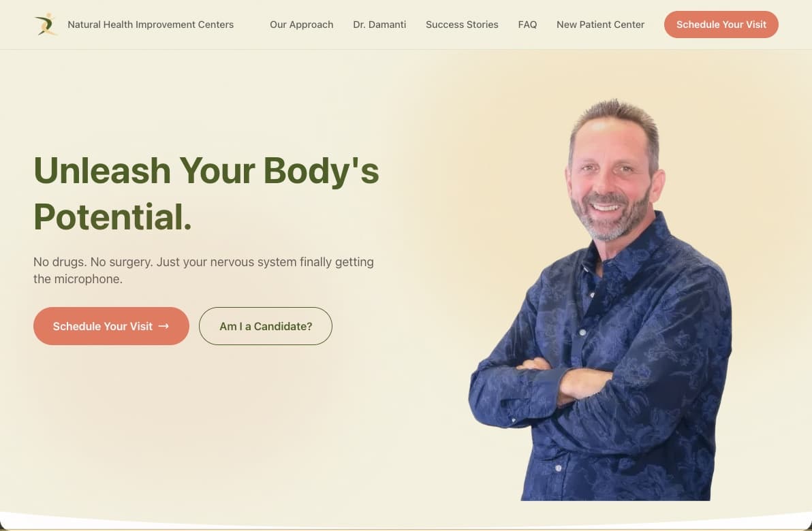
Task: Select FAQ from the top navigation
Action: click(527, 25)
